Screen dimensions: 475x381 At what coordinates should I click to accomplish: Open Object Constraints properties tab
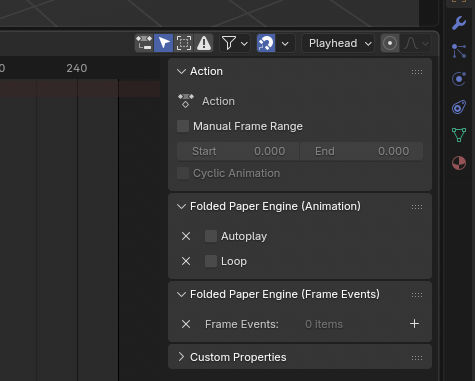459,107
